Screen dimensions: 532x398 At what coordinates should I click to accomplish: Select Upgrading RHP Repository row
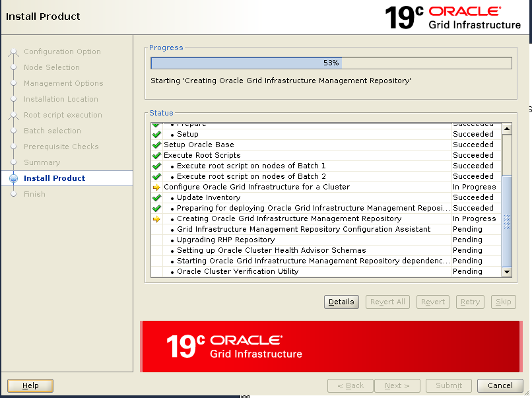(226, 240)
